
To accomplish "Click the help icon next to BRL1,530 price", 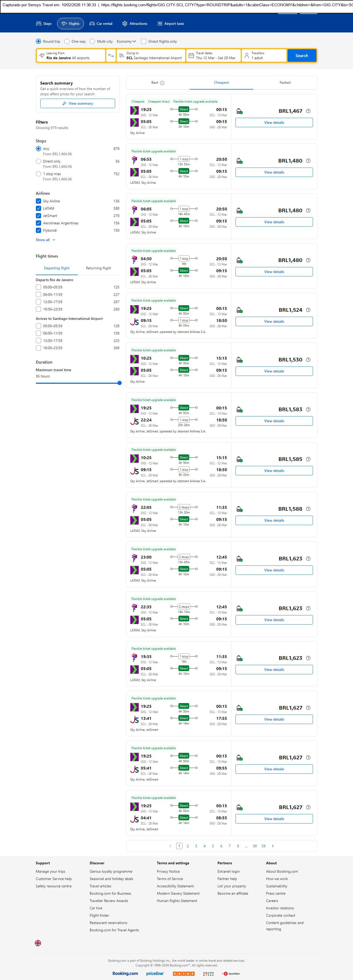I will [308, 359].
